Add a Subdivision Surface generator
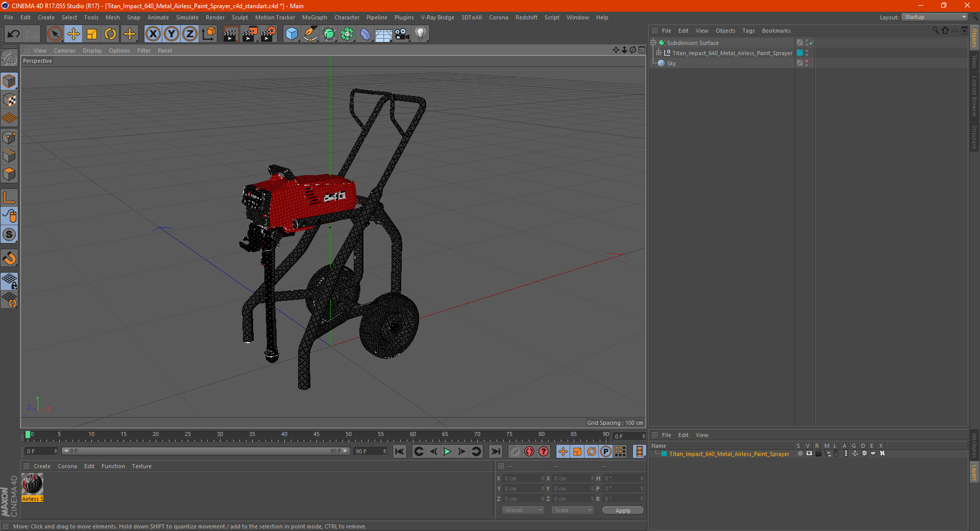 329,34
